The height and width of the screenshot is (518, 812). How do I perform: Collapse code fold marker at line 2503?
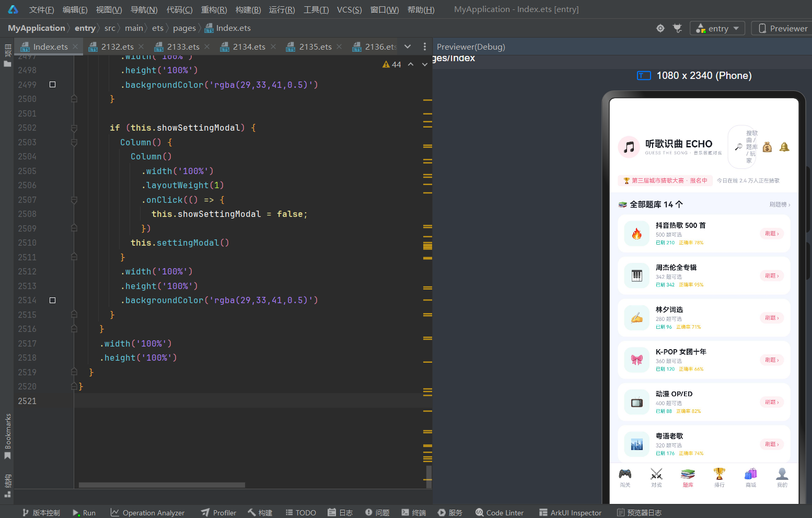[74, 142]
